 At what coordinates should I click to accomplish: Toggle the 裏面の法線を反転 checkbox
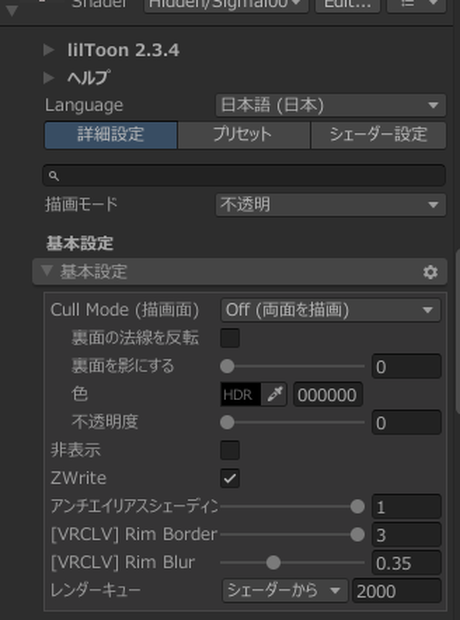click(x=230, y=338)
